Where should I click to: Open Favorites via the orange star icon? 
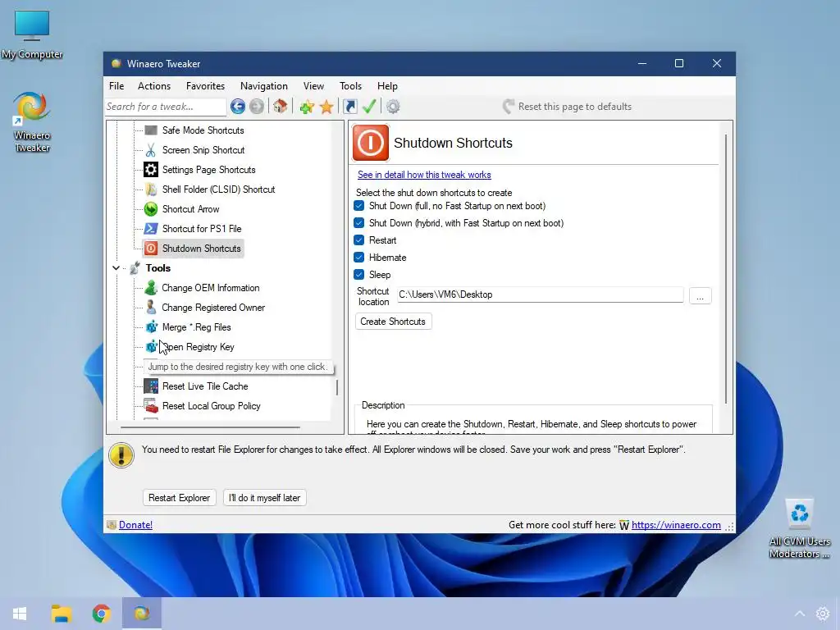(x=326, y=107)
